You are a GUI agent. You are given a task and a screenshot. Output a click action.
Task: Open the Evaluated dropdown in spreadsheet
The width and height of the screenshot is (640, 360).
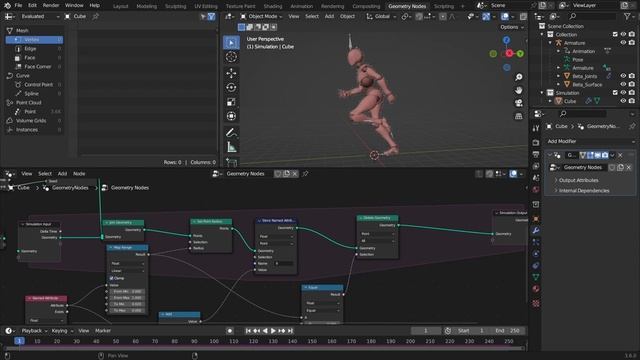(x=40, y=16)
